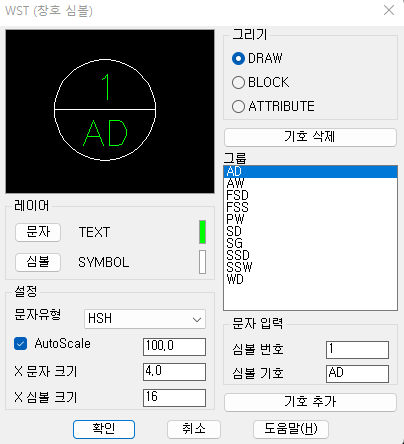Click the 기호 삭제 button

tap(310, 137)
